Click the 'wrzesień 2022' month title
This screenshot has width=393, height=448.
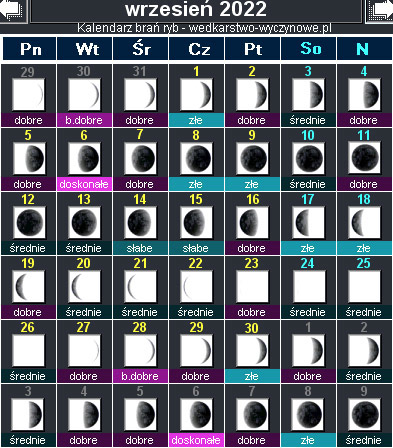click(196, 9)
